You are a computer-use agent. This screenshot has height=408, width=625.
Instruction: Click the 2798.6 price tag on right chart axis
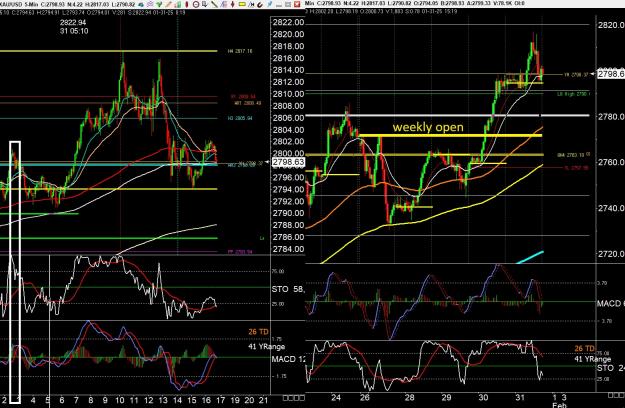pyautogui.click(x=611, y=74)
